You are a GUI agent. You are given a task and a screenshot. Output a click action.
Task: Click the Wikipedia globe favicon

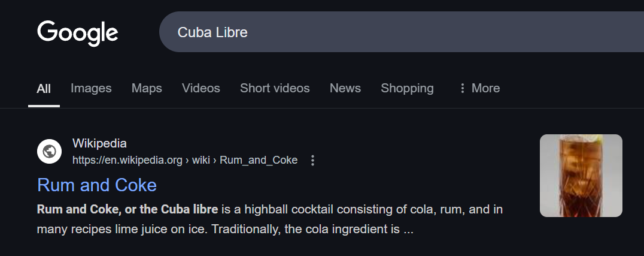50,151
